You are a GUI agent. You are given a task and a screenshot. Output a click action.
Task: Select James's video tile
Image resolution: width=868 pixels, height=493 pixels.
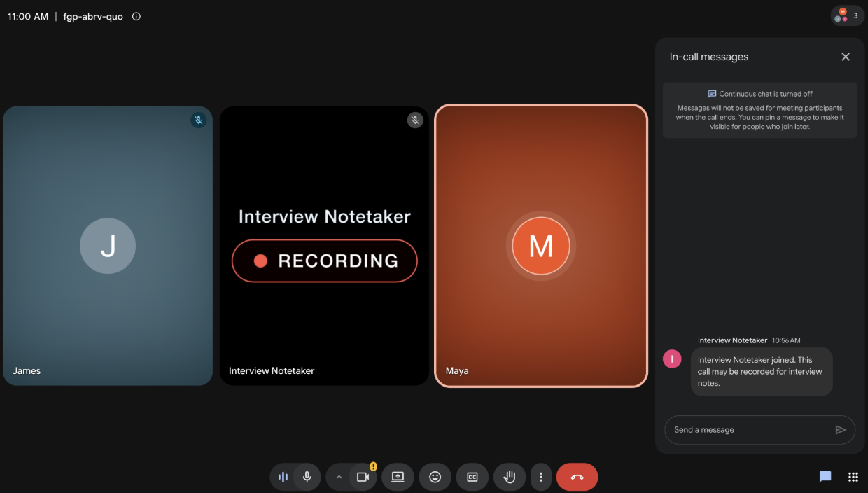tap(108, 246)
